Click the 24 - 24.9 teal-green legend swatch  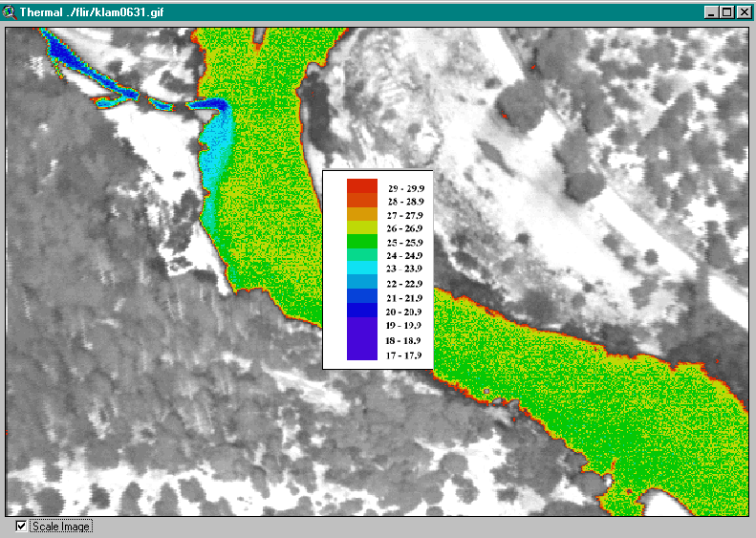(x=362, y=254)
